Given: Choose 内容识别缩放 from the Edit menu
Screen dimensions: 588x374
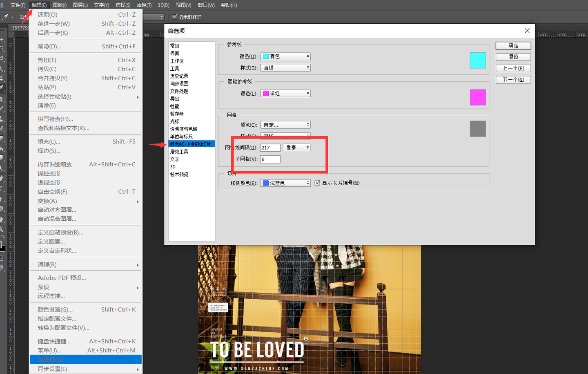Looking at the screenshot, I should [x=86, y=164].
